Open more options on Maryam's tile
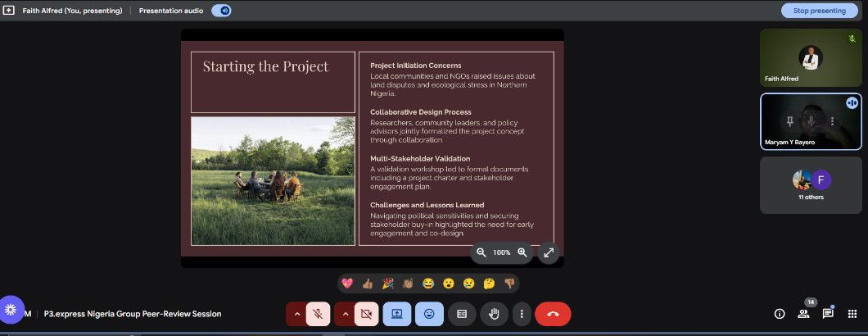This screenshot has width=868, height=336. pos(832,120)
